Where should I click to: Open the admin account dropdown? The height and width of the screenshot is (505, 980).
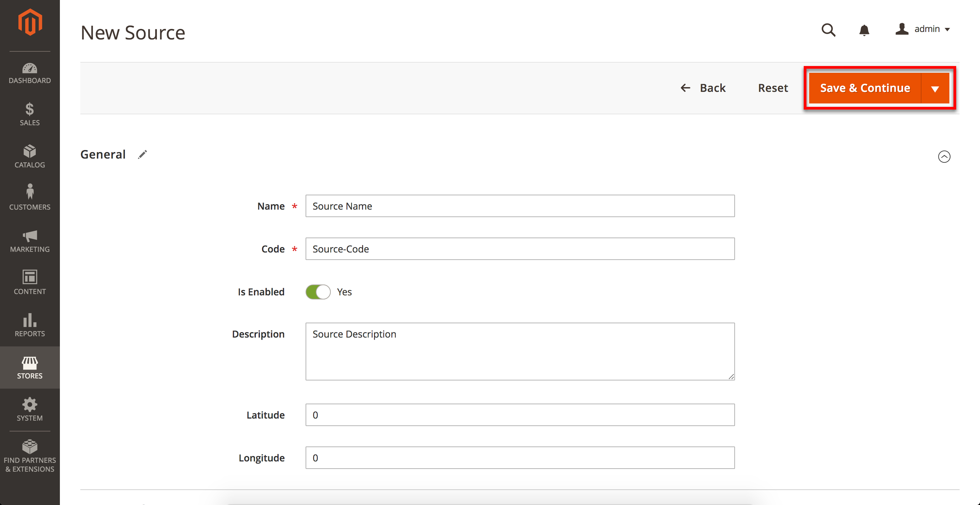coord(923,29)
